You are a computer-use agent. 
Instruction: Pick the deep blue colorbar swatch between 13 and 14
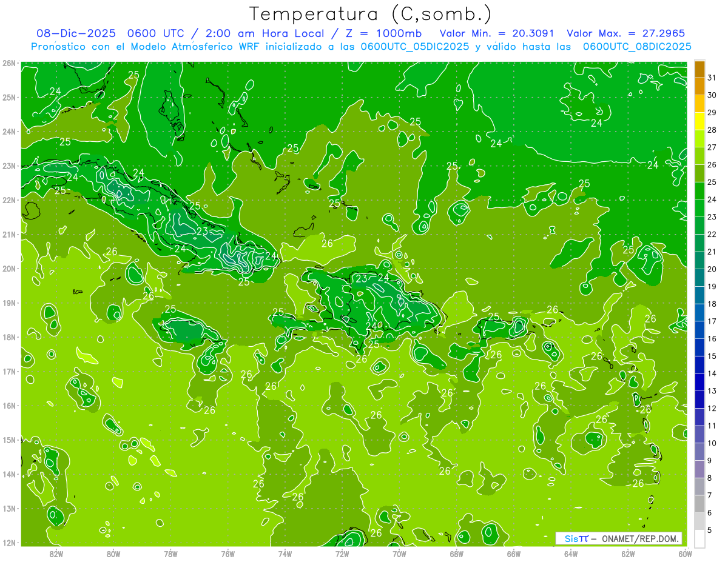click(699, 382)
